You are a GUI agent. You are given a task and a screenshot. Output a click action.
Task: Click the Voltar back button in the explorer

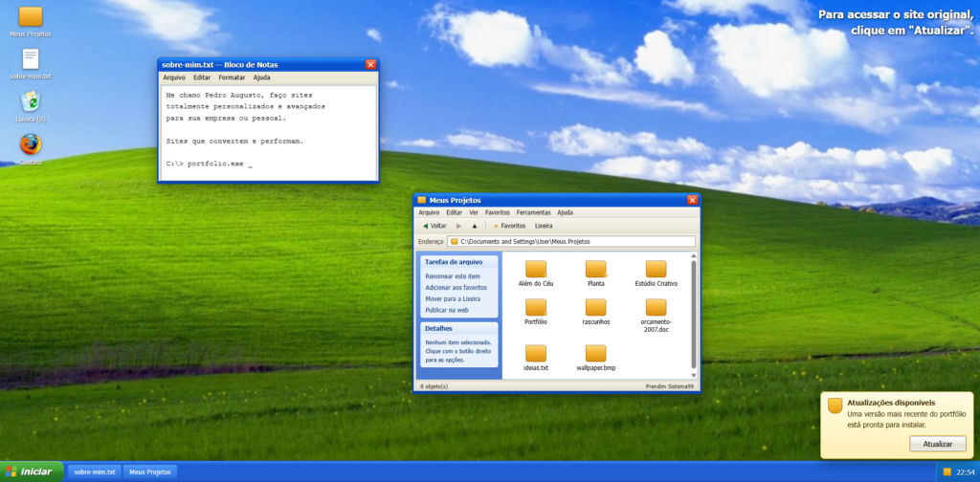(434, 226)
